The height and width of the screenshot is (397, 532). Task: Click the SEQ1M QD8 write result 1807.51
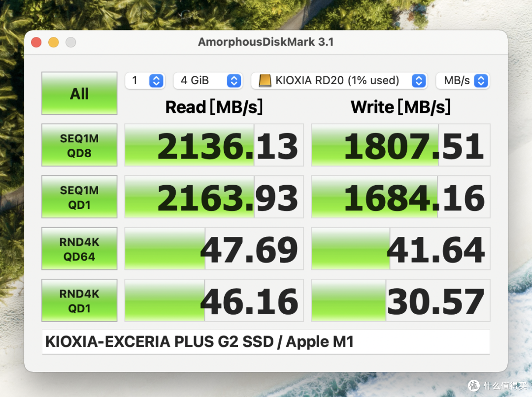(400, 145)
